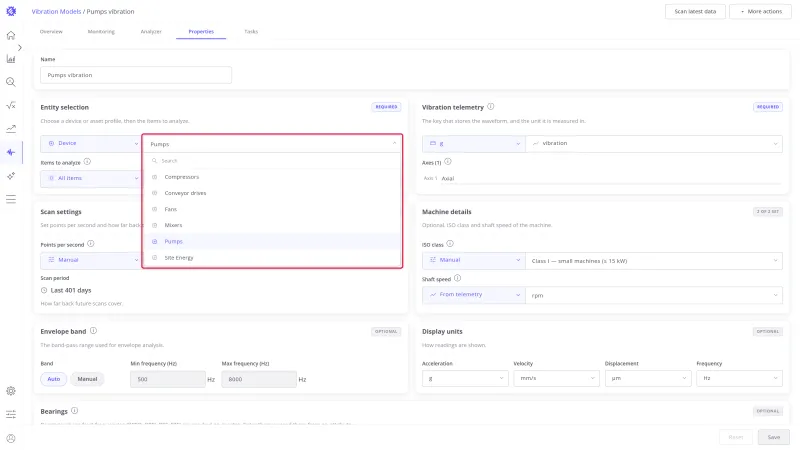
Task: Choose Pumps from the dropdown list
Action: point(272,241)
